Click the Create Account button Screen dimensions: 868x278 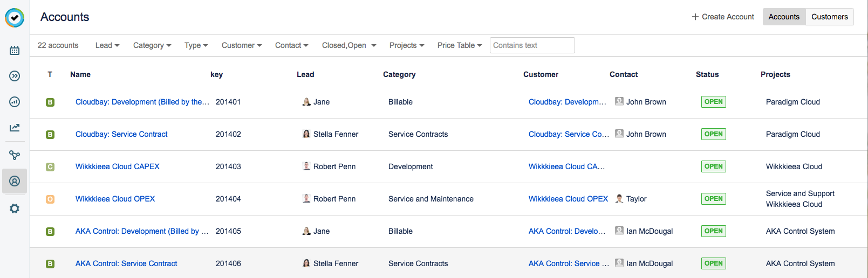(723, 17)
